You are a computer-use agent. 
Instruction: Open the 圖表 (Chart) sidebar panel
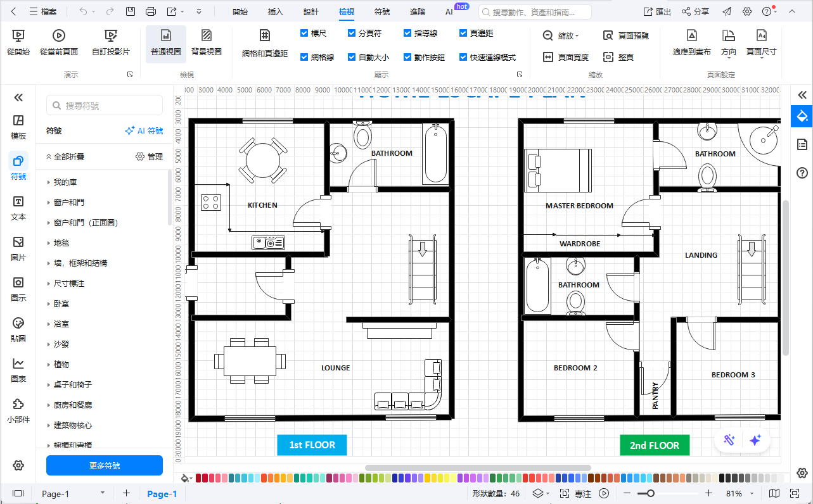coord(18,370)
